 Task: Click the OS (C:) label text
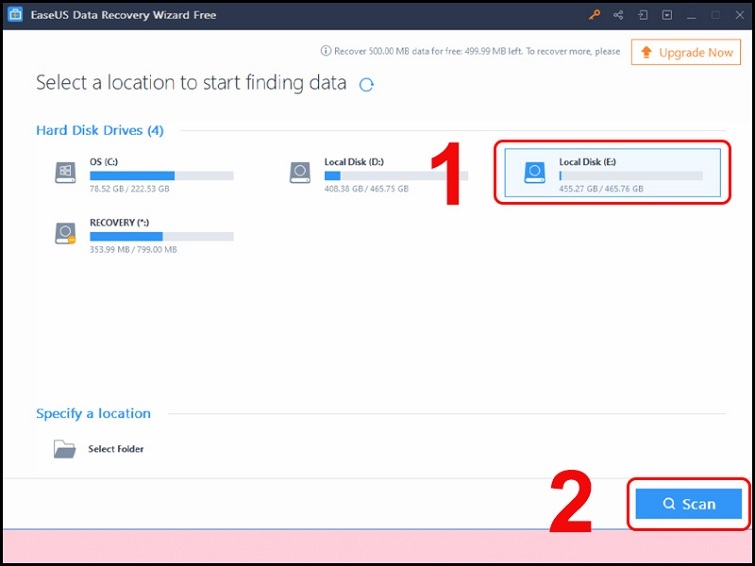click(x=104, y=162)
